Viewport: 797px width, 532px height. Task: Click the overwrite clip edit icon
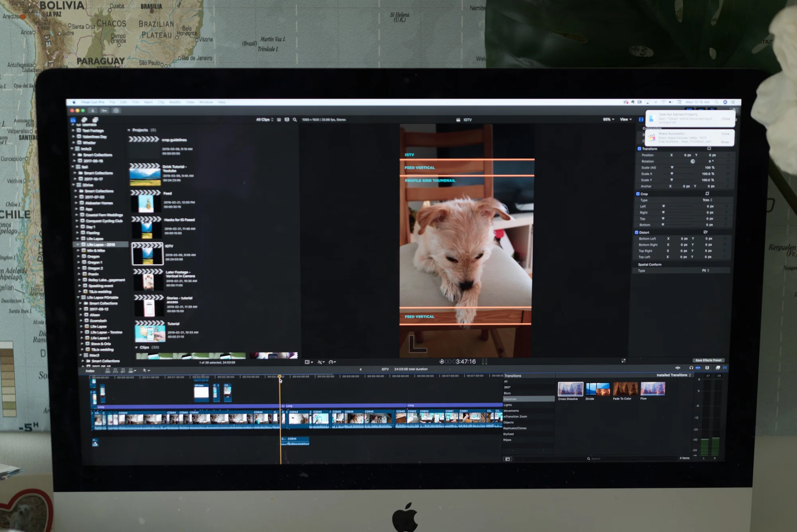point(132,370)
